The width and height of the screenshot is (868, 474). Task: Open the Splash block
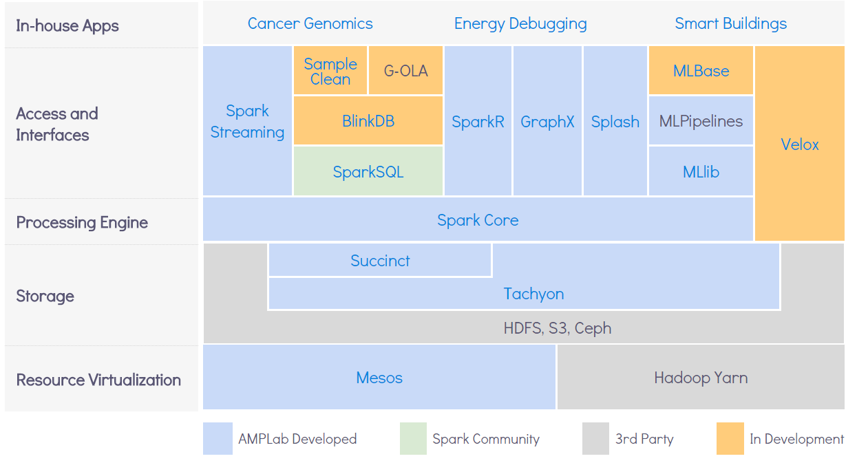point(615,121)
